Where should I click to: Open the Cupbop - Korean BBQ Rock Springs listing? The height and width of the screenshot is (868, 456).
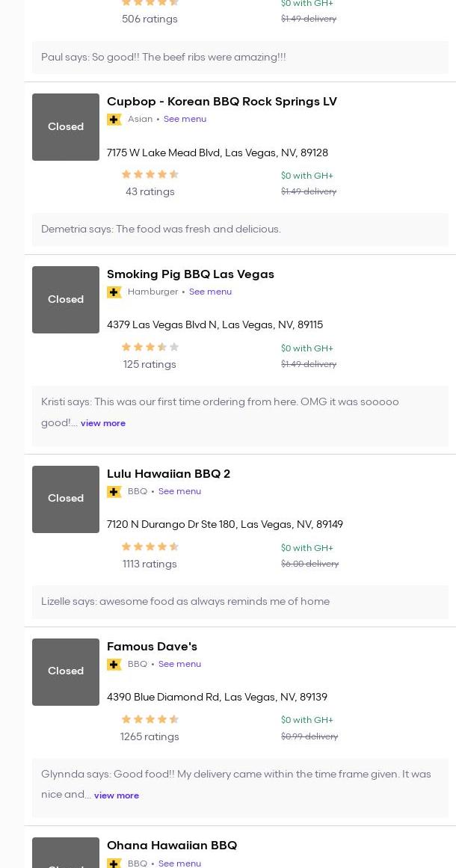[221, 102]
